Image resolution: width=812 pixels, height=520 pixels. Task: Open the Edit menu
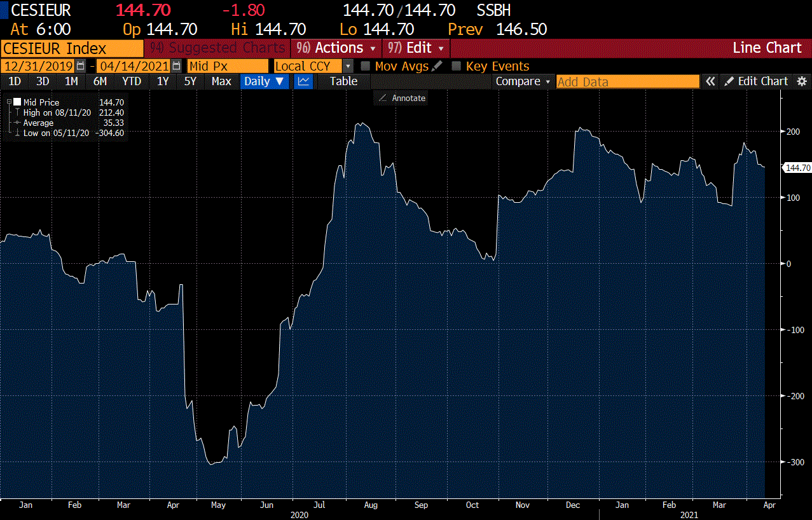pos(417,48)
